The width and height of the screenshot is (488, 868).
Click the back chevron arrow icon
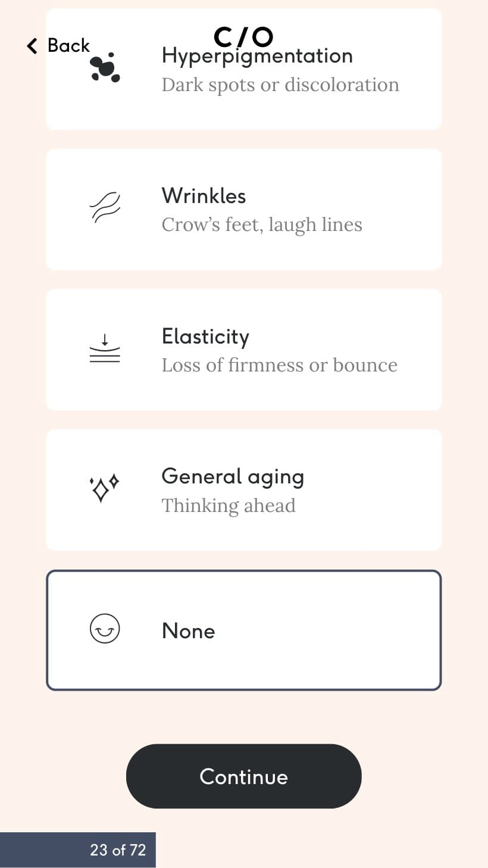coord(32,46)
